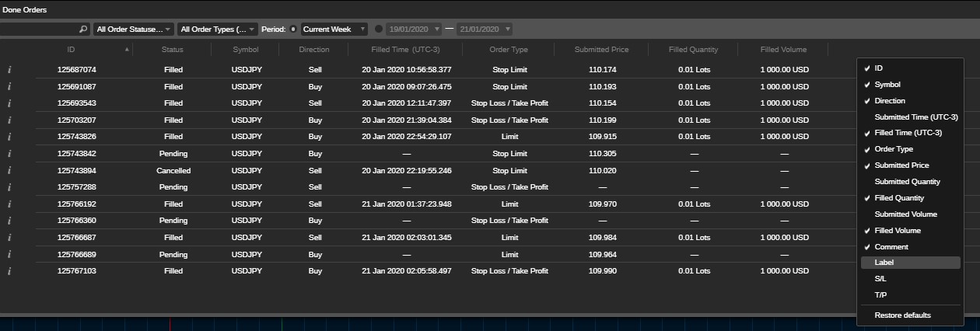Click submitted price 109.915
This screenshot has height=331, width=980.
point(603,137)
